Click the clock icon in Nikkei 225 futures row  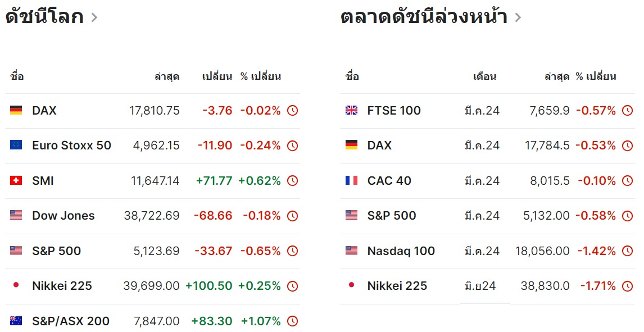click(628, 286)
